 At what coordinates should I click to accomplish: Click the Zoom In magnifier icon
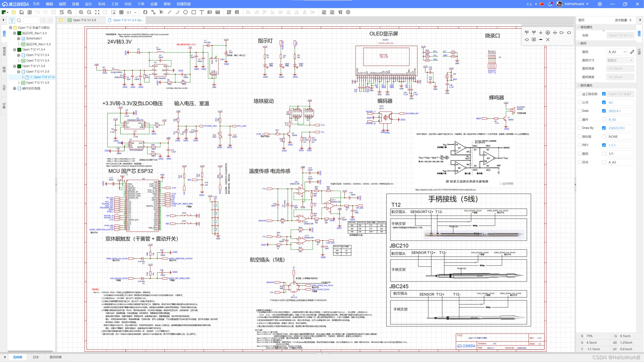81,12
